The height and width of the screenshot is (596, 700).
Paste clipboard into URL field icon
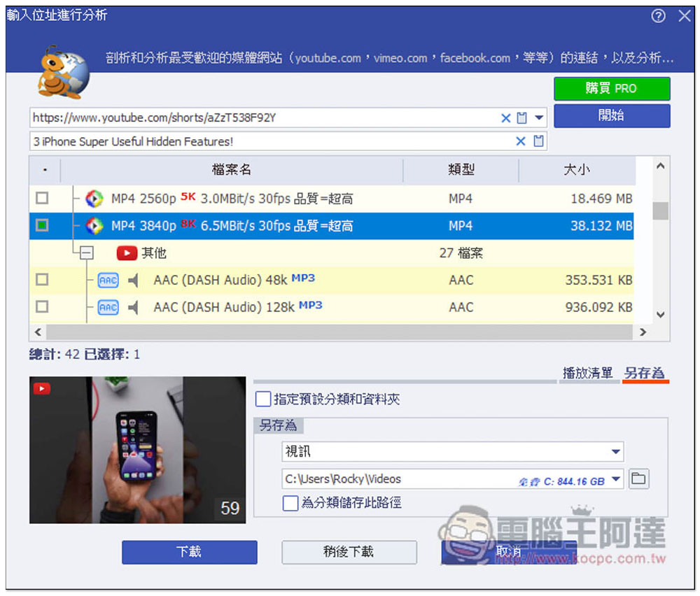[521, 118]
